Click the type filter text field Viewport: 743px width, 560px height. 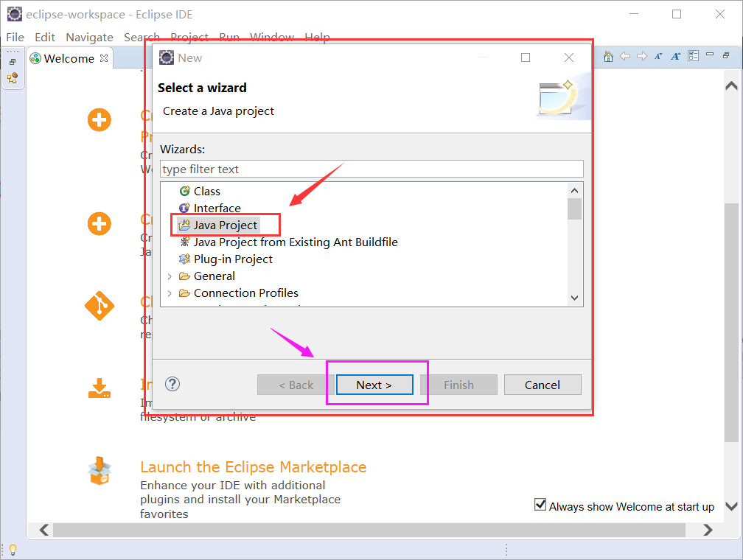click(371, 169)
